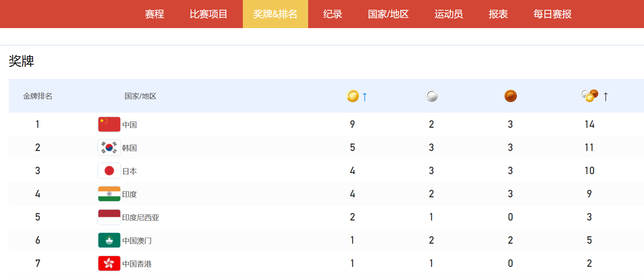Open the 纪录 records tab
Viewport: 644px width, 276px height.
click(x=332, y=14)
